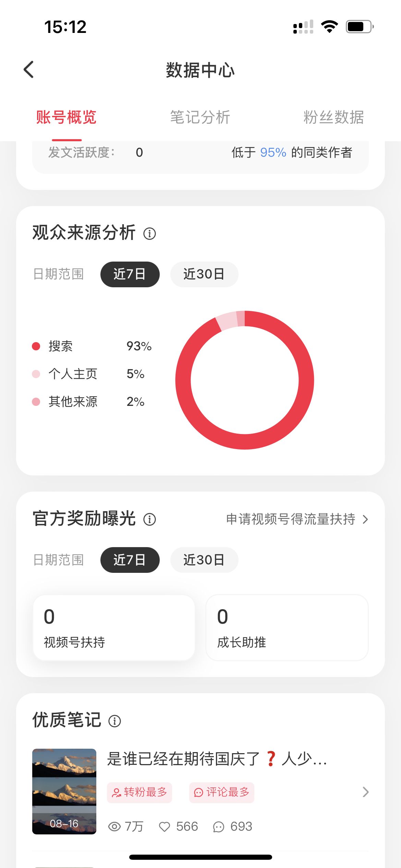
Task: Open info icon beside 观众来源分析
Action: click(149, 234)
